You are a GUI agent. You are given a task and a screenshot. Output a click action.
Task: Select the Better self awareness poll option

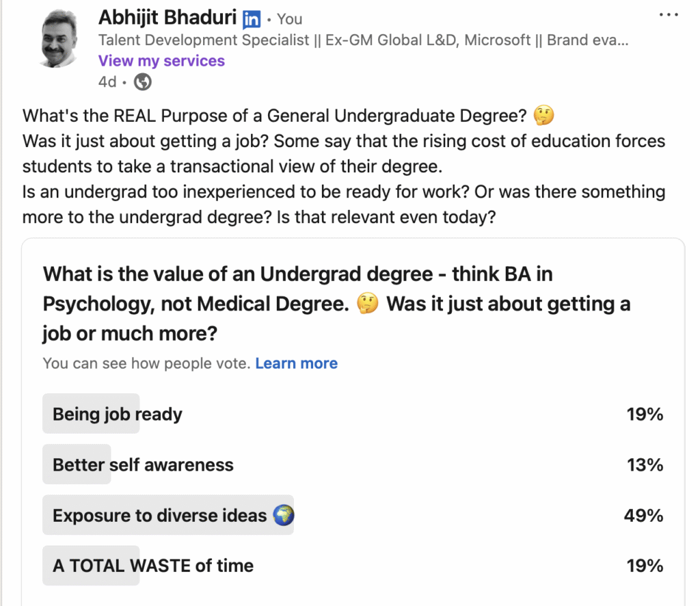143,465
